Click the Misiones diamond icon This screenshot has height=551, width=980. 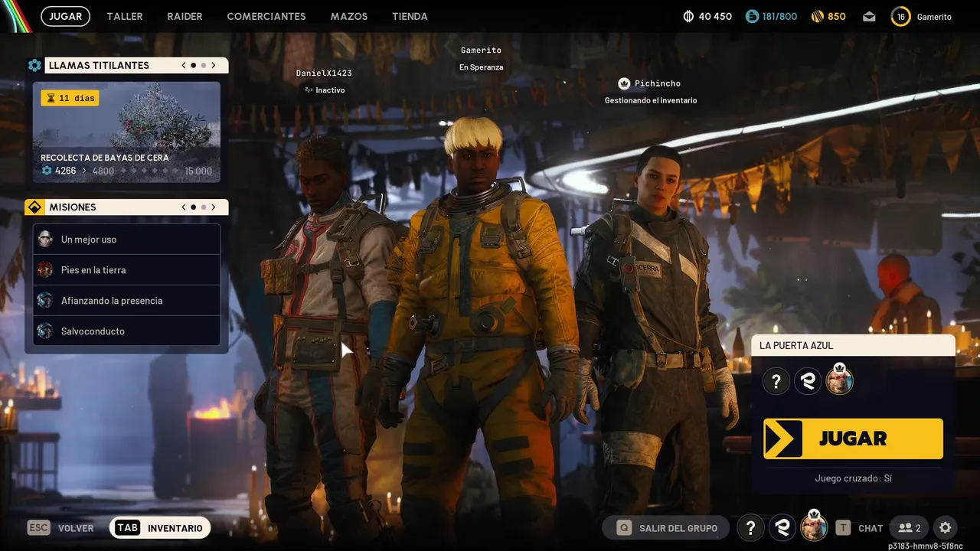34,207
